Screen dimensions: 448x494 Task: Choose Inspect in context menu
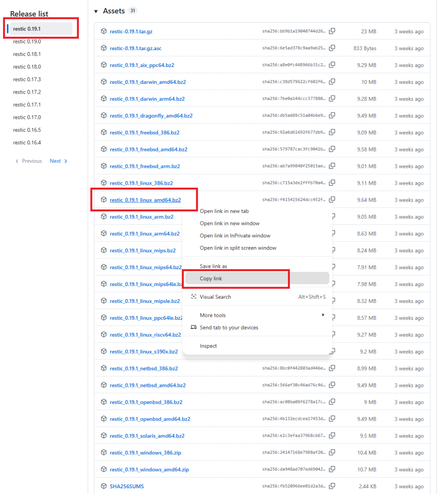(x=208, y=345)
